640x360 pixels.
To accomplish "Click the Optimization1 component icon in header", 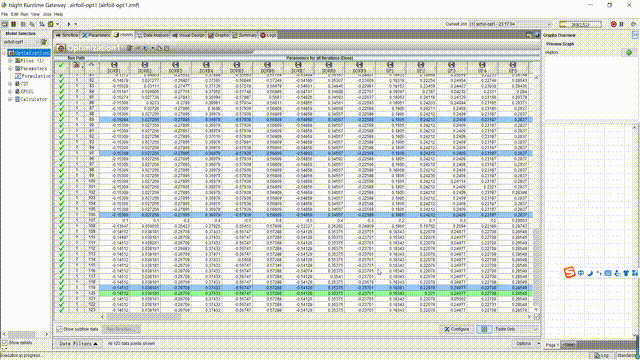I will tap(61, 48).
